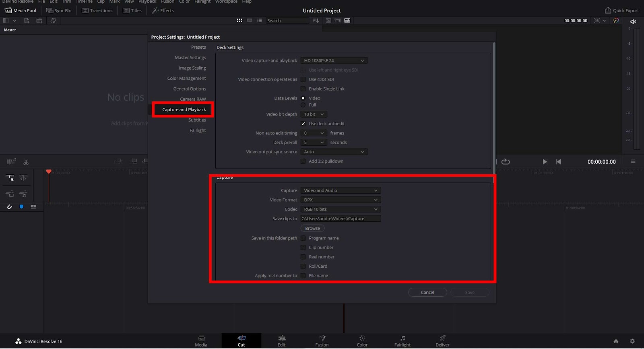
Task: Open Color Management settings
Action: click(187, 78)
